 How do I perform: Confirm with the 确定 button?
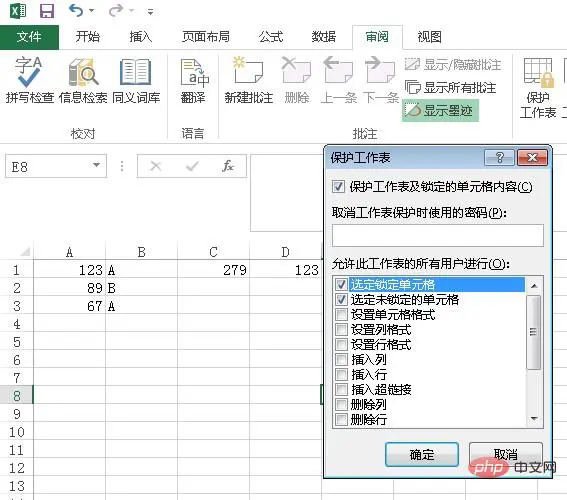[422, 454]
